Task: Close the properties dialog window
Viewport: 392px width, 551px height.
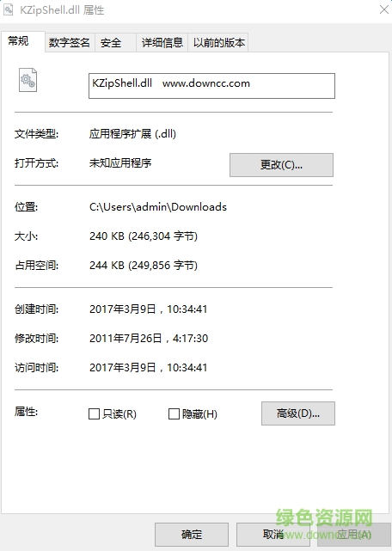Action: (x=384, y=9)
